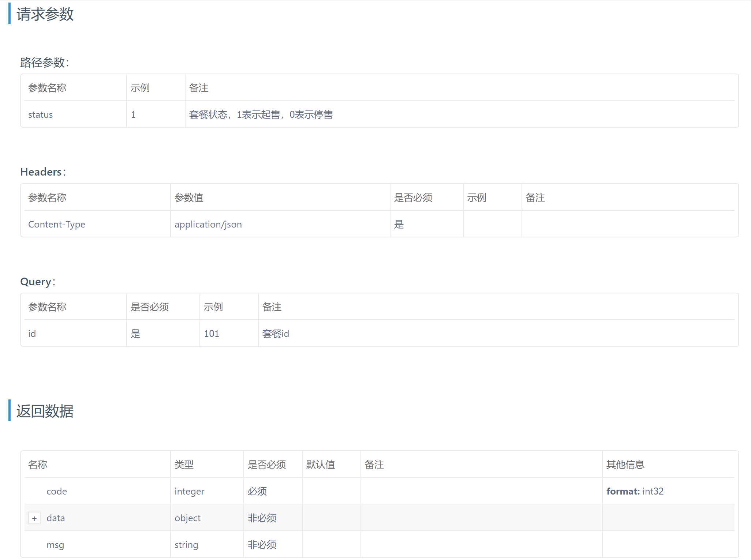Click the 返回数据 section heading

45,411
